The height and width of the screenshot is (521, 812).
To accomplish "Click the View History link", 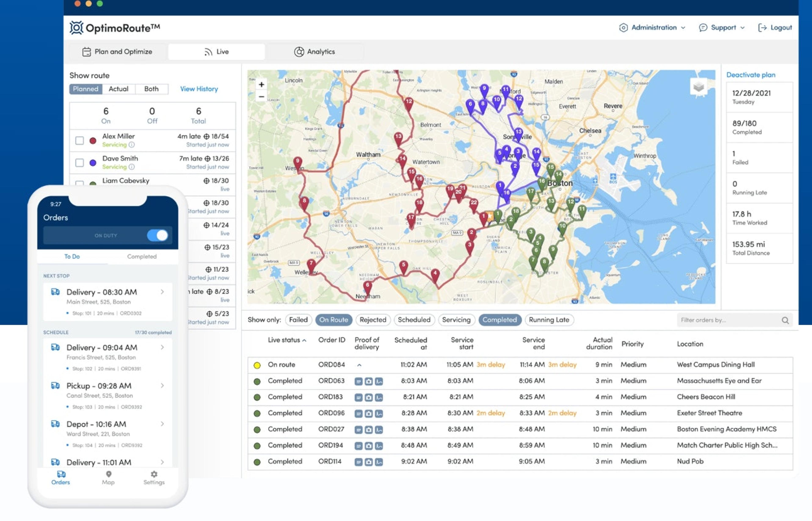I will [x=199, y=89].
